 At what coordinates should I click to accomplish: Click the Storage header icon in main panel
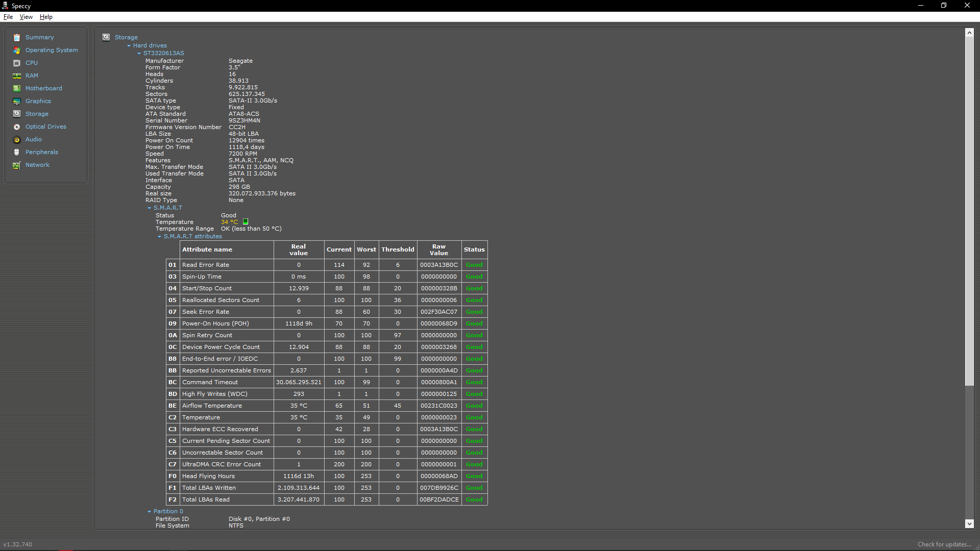[x=106, y=37]
